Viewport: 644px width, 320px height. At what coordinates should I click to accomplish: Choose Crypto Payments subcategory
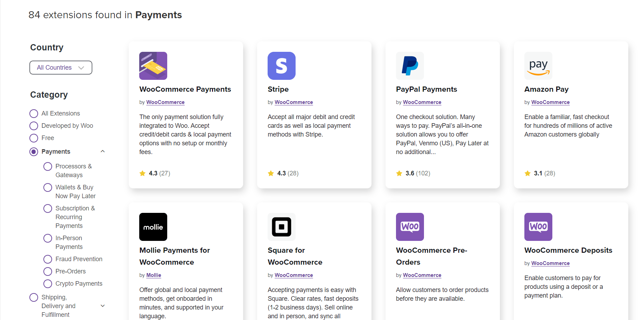pyautogui.click(x=48, y=284)
